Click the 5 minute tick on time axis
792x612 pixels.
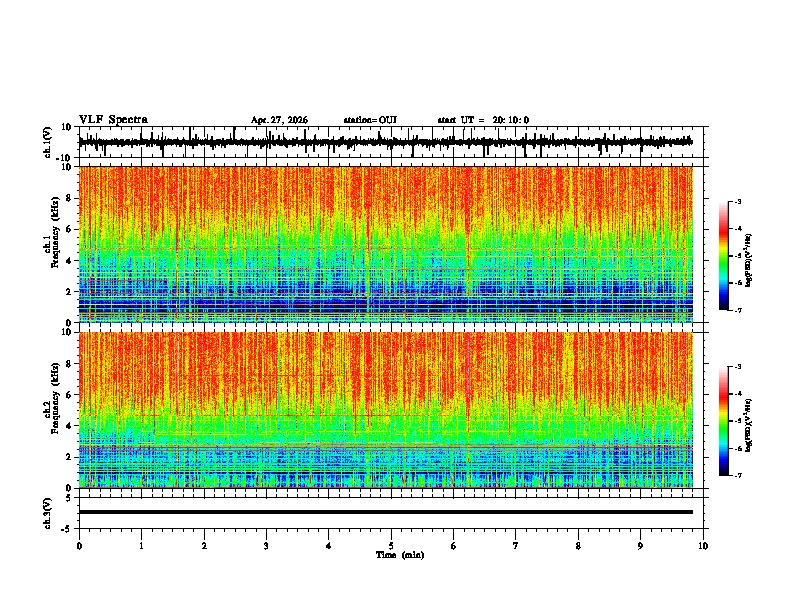tap(391, 546)
